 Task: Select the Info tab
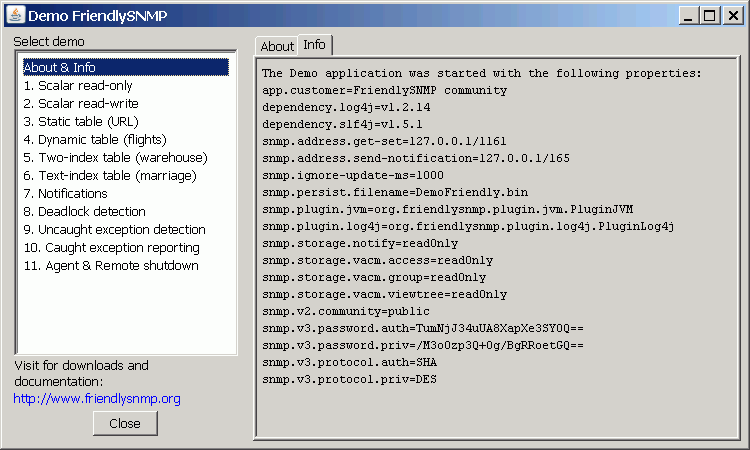pos(314,45)
